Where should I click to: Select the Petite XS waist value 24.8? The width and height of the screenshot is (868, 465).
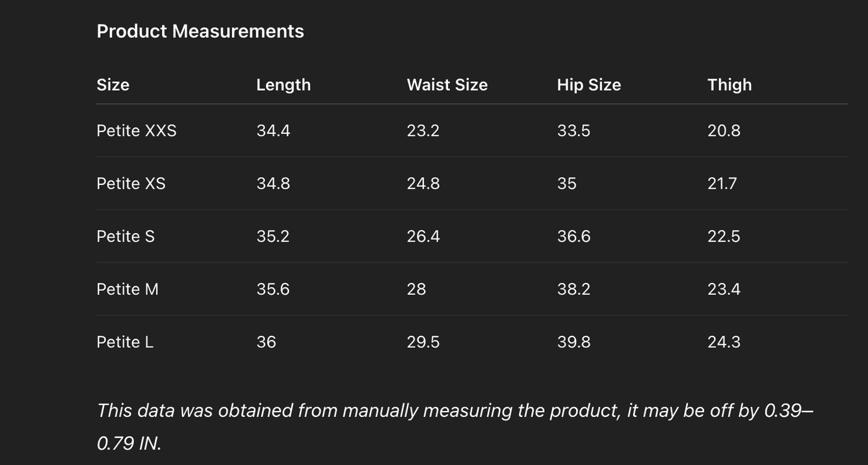click(423, 183)
